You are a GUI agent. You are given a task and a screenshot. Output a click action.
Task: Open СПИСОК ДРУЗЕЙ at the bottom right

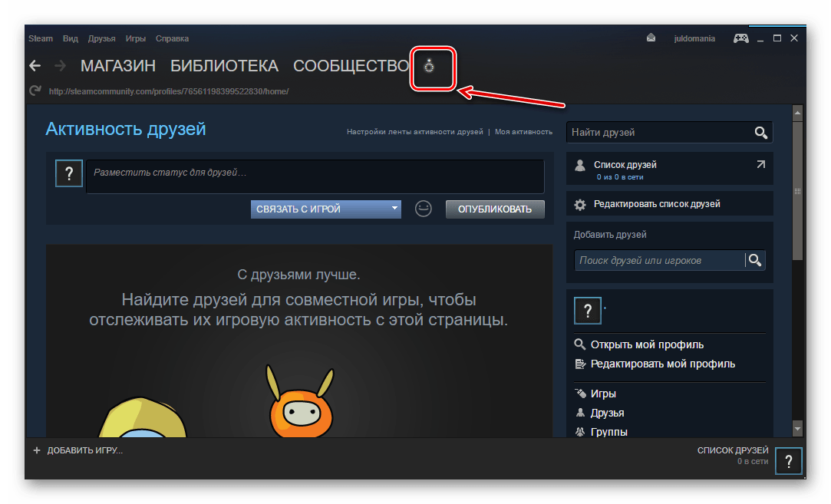tap(733, 450)
